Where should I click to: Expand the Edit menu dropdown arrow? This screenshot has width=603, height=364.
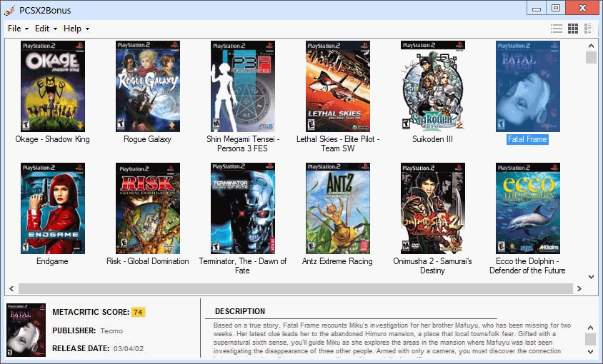tap(56, 29)
